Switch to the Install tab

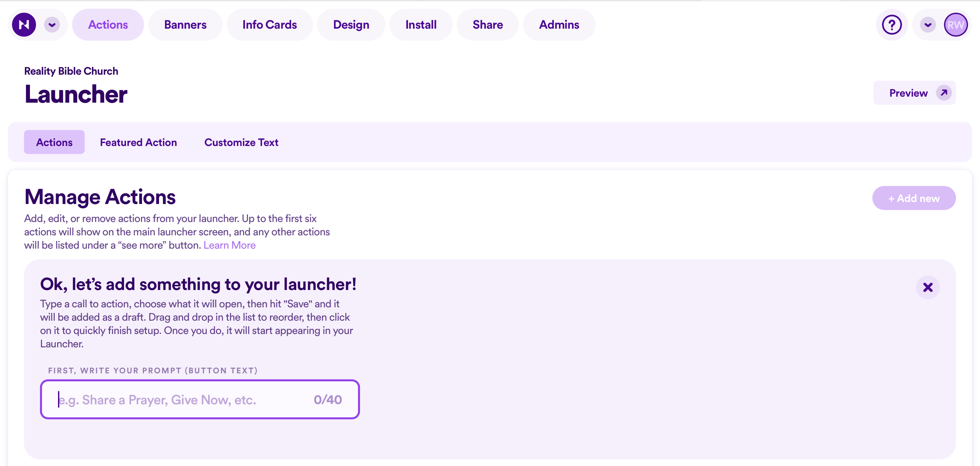421,25
